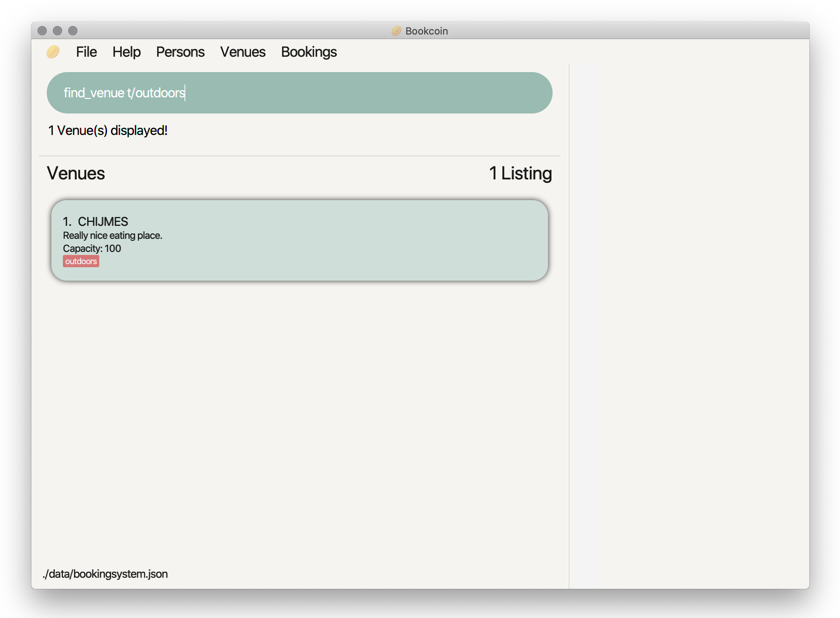Click the 'Capacity: 100' text
This screenshot has width=840, height=618.
coord(92,248)
